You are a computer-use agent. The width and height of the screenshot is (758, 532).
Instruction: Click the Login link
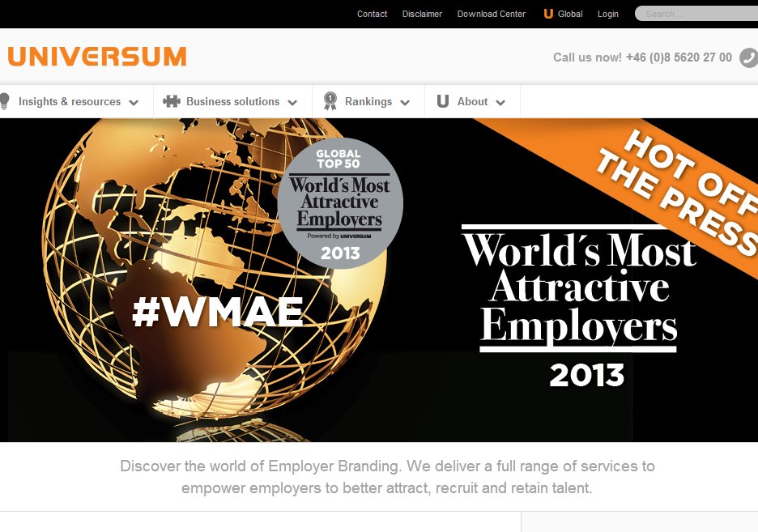(x=607, y=14)
